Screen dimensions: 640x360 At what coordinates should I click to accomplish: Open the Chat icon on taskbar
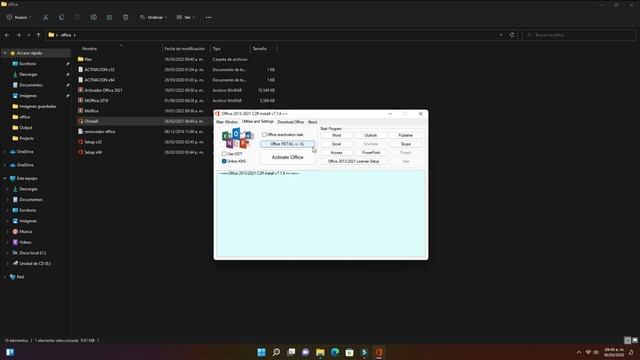[305, 352]
